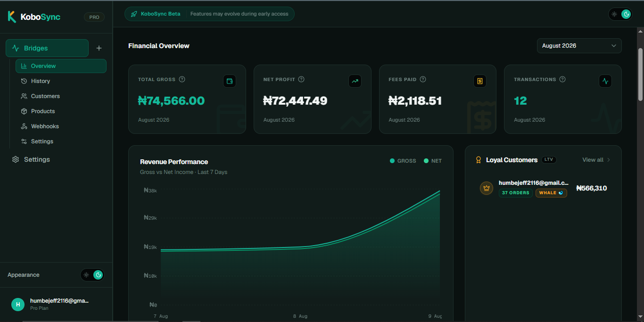Click the ₦74,566.00 total gross value

coord(171,100)
